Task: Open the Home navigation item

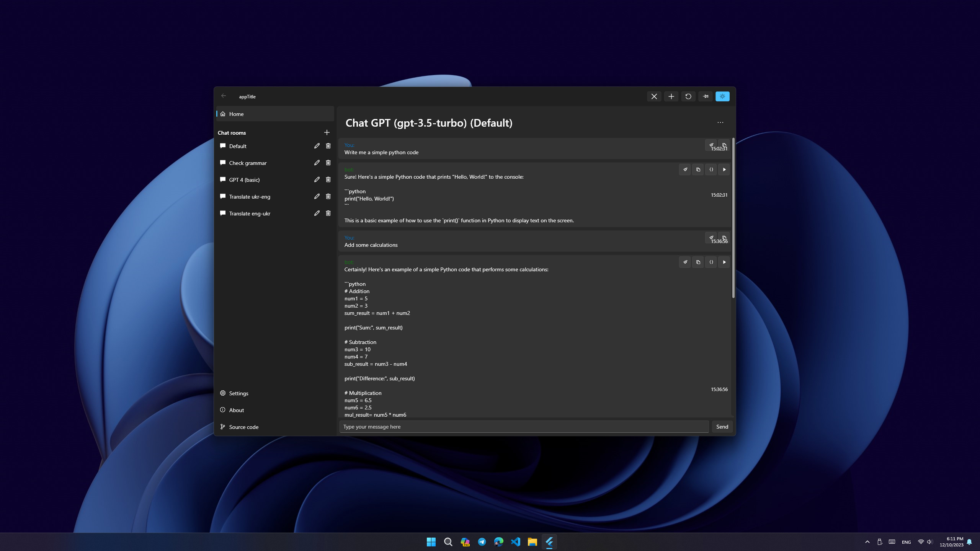Action: (x=275, y=114)
